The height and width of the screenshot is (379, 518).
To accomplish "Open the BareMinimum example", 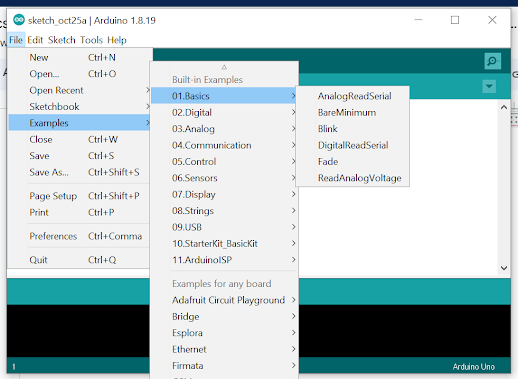I will pyautogui.click(x=353, y=112).
